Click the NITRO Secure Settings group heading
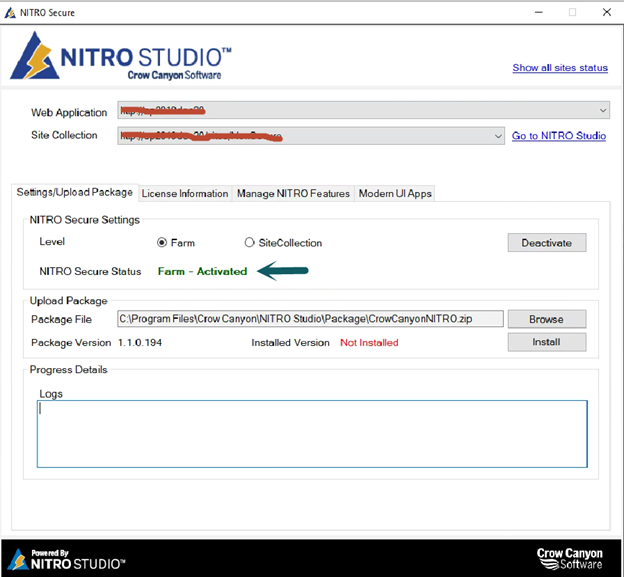Viewport: 624px width, 577px height. pyautogui.click(x=85, y=220)
